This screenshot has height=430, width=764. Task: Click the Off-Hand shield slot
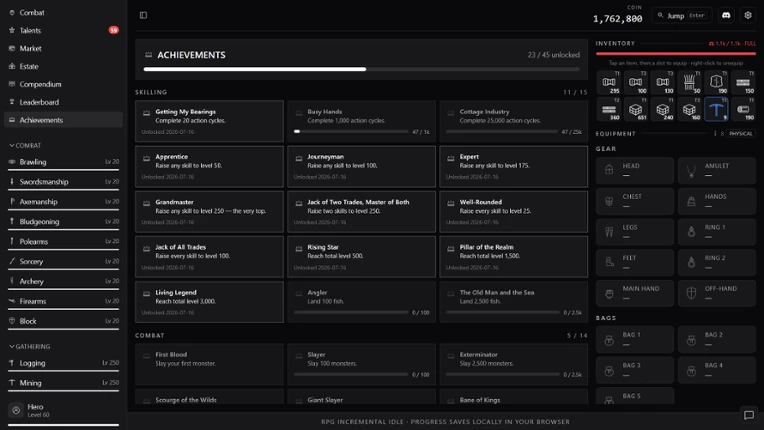tap(717, 293)
